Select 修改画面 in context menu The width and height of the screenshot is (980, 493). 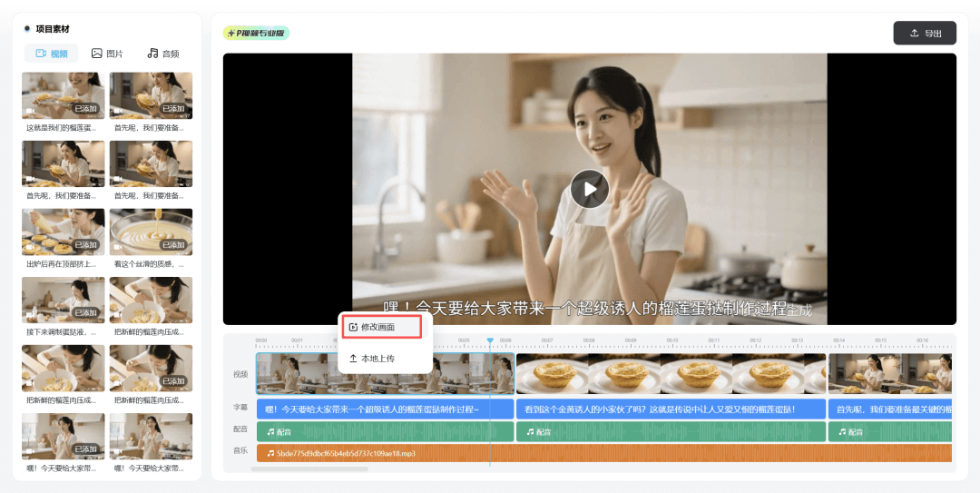pyautogui.click(x=381, y=327)
